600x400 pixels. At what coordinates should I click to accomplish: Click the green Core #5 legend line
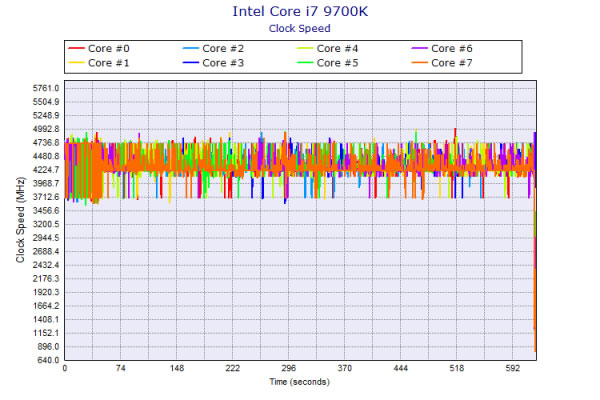(305, 62)
